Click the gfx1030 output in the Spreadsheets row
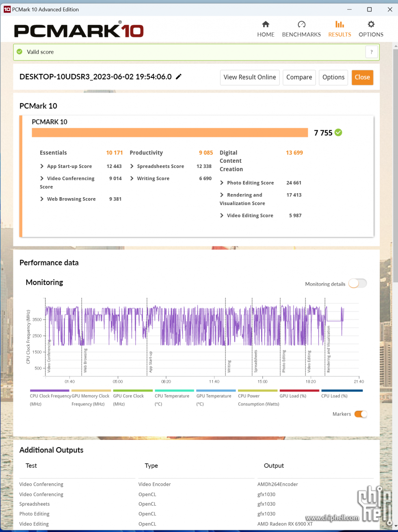 pos(266,504)
